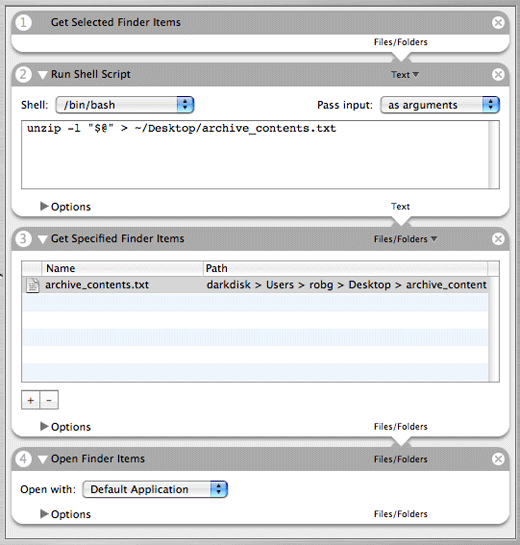Collapse the Get Specified Finder Items action
The image size is (520, 545).
tap(43, 239)
